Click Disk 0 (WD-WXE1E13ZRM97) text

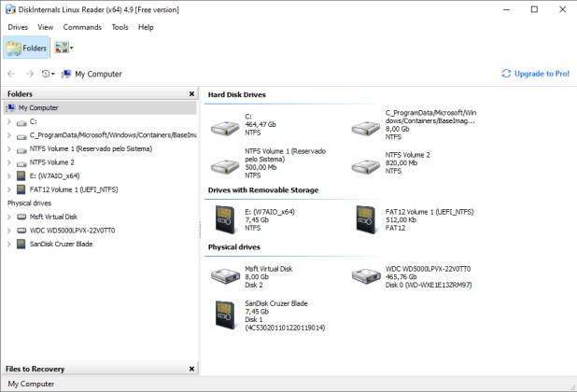[x=429, y=285]
